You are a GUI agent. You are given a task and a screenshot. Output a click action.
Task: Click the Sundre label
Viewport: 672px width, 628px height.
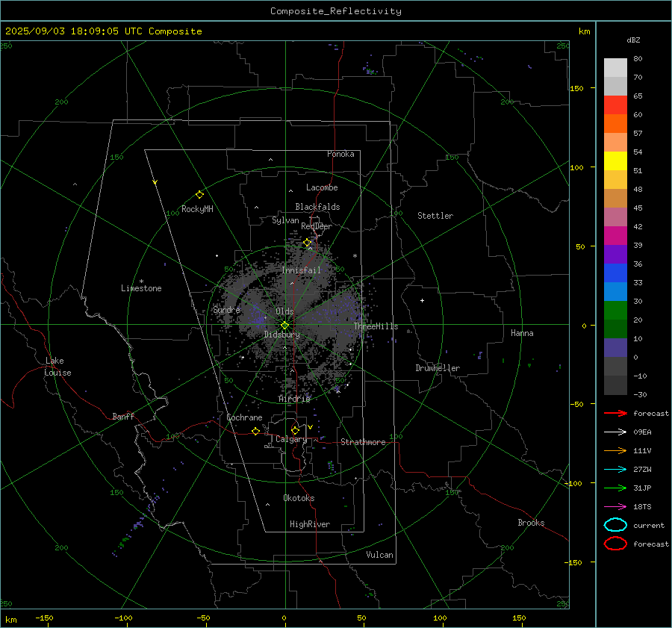tap(227, 310)
